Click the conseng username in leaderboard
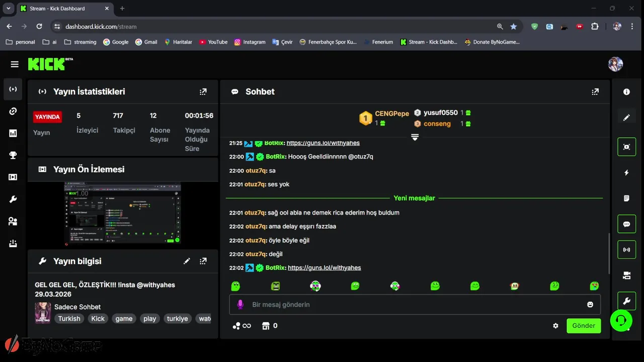The width and height of the screenshot is (644, 362). pyautogui.click(x=437, y=124)
